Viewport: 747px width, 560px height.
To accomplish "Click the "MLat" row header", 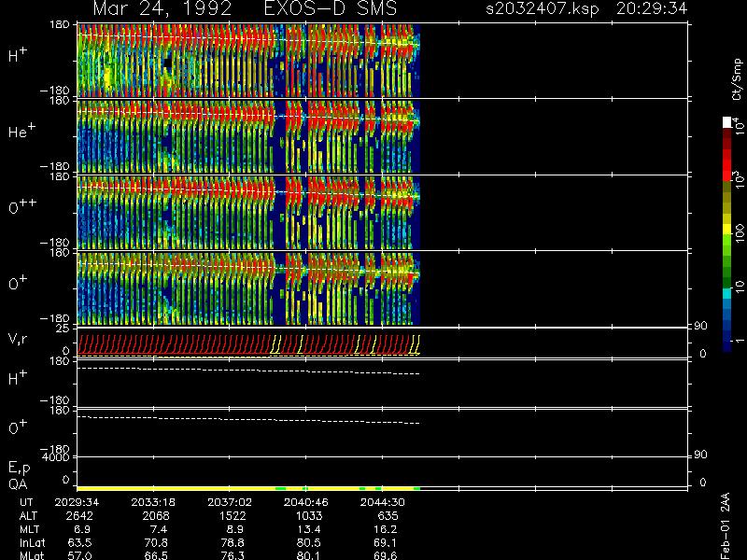I will [x=31, y=555].
